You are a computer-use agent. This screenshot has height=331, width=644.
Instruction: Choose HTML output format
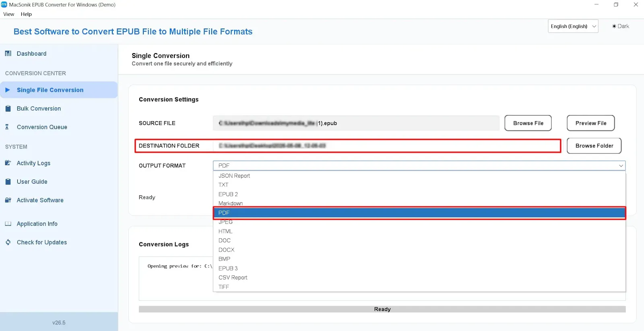tap(419, 231)
